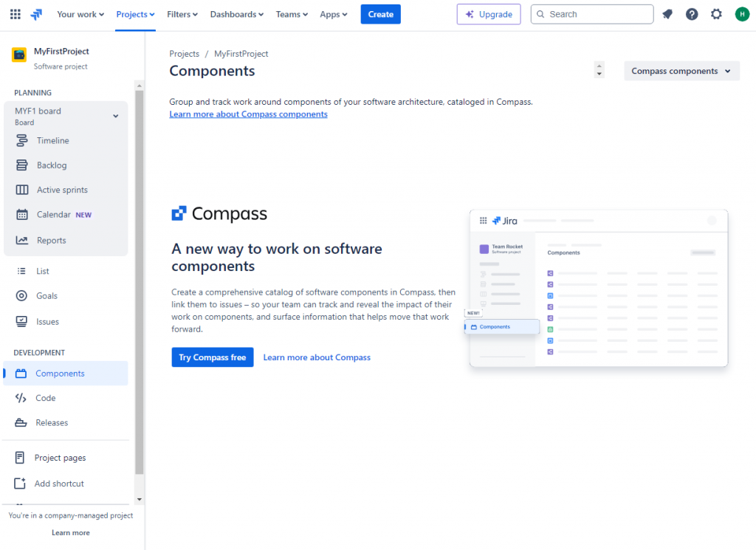
Task: Click the Project pages icon
Action: pos(20,458)
